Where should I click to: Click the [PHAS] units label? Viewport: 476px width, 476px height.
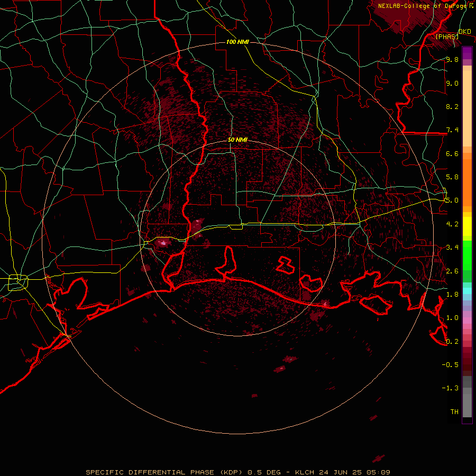[x=447, y=36]
